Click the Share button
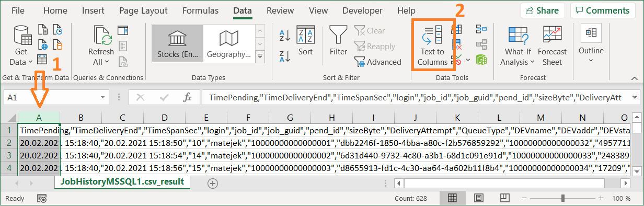Image resolution: width=644 pixels, height=206 pixels. (x=543, y=10)
